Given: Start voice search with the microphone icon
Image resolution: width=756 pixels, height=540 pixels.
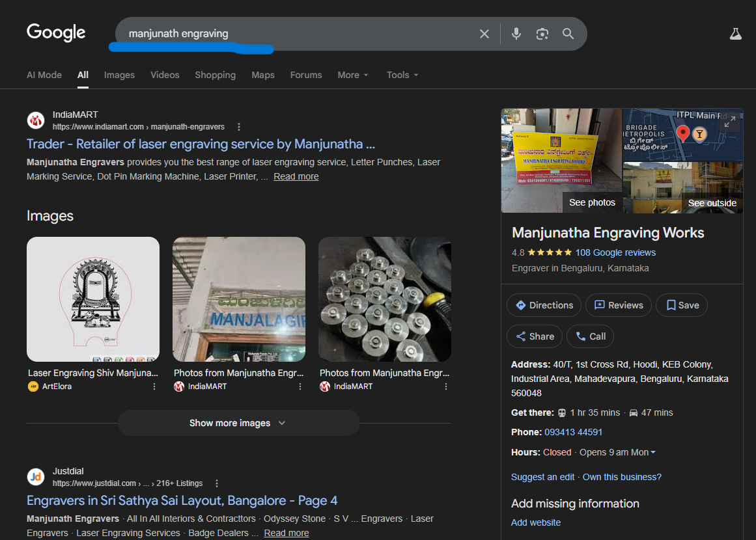Looking at the screenshot, I should 516,34.
